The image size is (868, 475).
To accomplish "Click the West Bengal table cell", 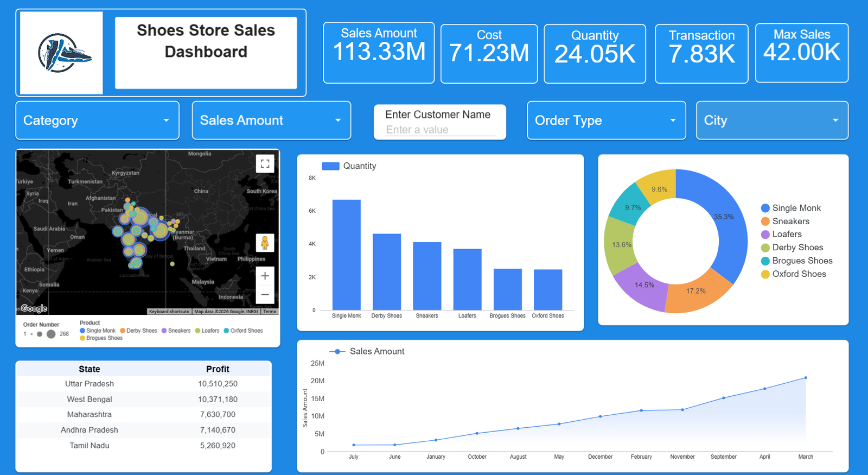I will 90,400.
